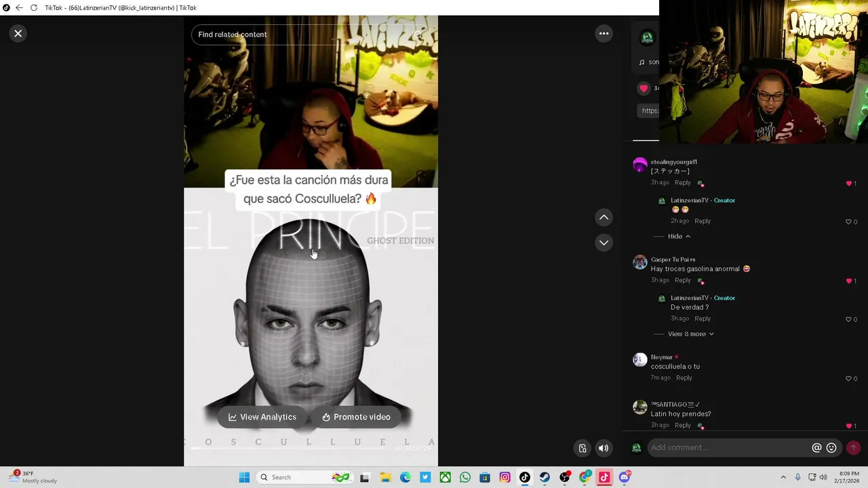
Task: Close the TikTok video viewer
Action: 18,33
